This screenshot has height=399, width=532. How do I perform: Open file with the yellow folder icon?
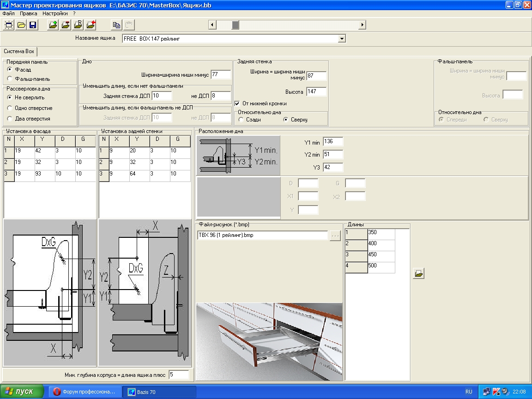[x=21, y=25]
